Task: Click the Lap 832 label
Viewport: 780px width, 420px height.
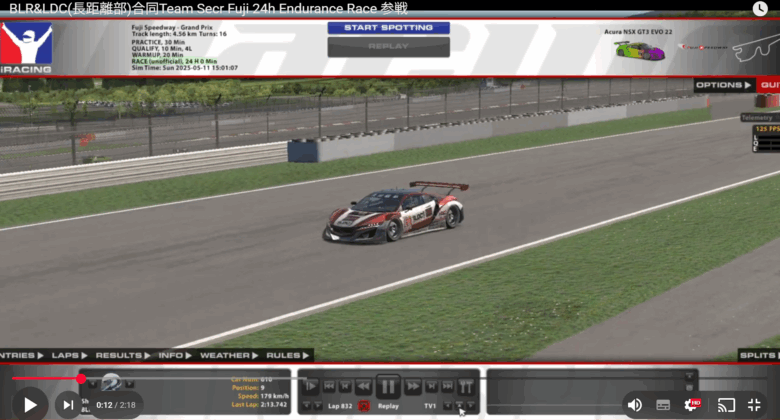Action: pos(340,406)
